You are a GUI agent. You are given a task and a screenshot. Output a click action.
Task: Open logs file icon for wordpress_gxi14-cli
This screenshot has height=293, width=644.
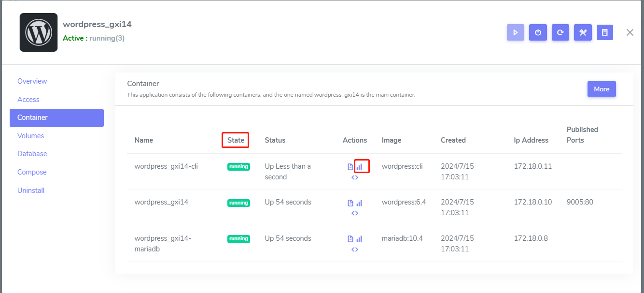[350, 167]
